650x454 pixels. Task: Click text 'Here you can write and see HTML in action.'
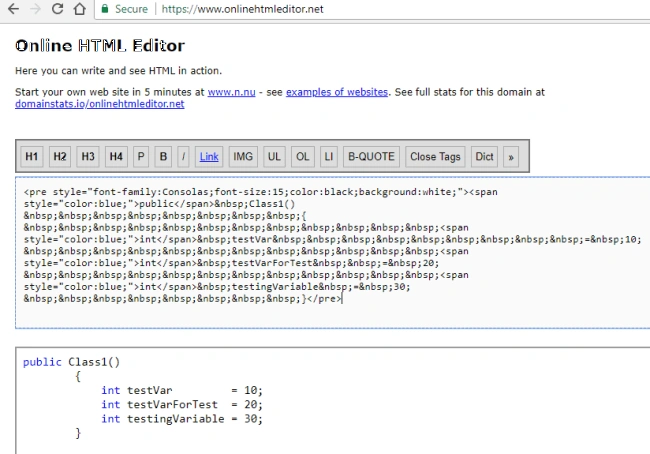point(119,71)
